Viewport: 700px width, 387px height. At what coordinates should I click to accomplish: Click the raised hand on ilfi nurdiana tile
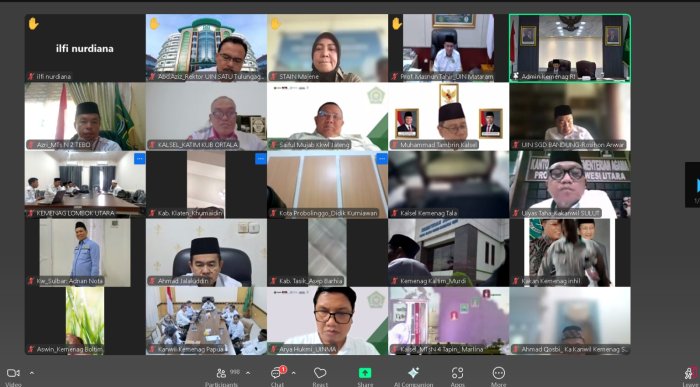(x=33, y=24)
